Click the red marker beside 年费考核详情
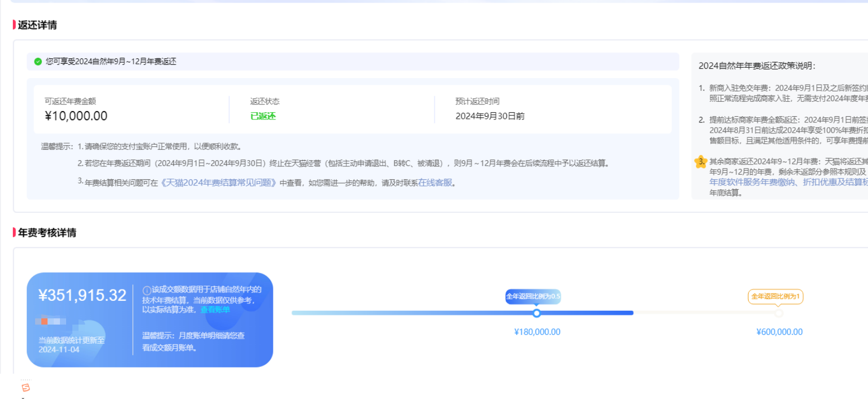The width and height of the screenshot is (868, 399). pos(14,233)
